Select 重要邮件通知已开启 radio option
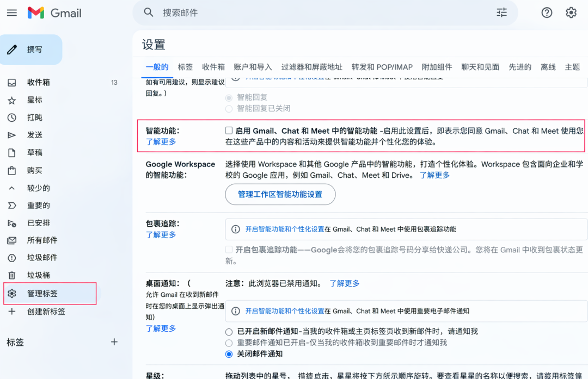Viewport: 588px width, 379px height. click(x=229, y=343)
